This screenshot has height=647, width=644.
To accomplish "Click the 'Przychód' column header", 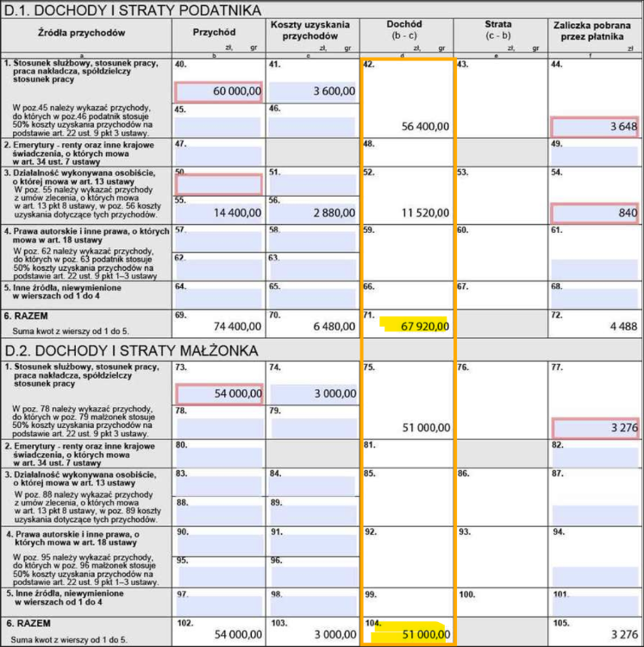I will (215, 32).
